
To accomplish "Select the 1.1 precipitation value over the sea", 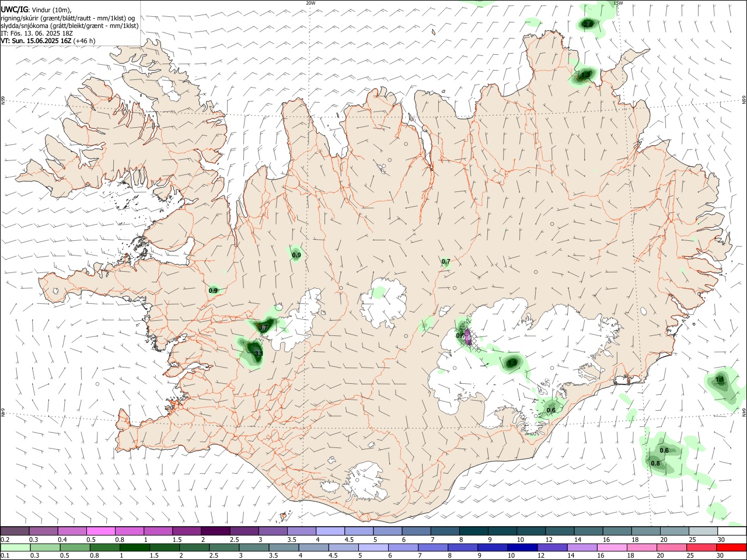I will [720, 380].
